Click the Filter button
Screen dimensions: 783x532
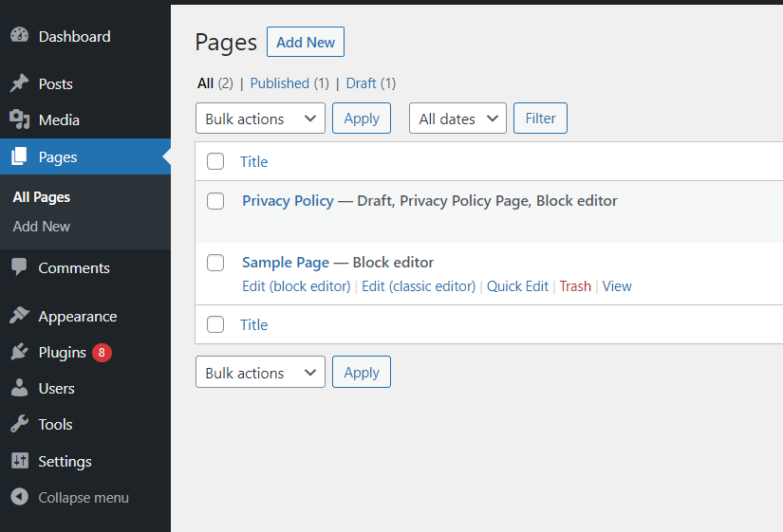tap(540, 119)
